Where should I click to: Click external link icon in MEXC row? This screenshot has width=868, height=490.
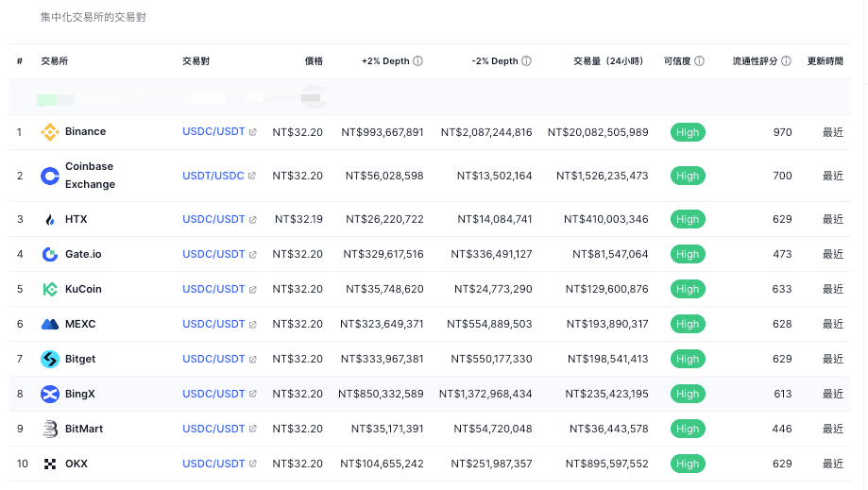252,324
